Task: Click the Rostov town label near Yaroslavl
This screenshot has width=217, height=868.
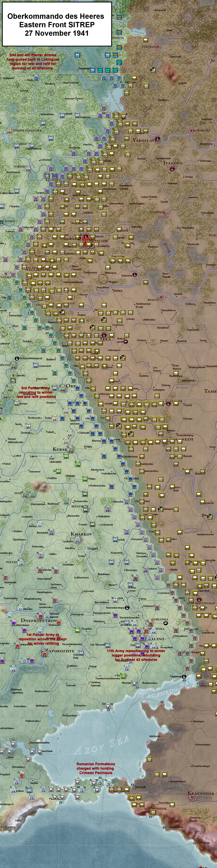Action: click(x=142, y=158)
